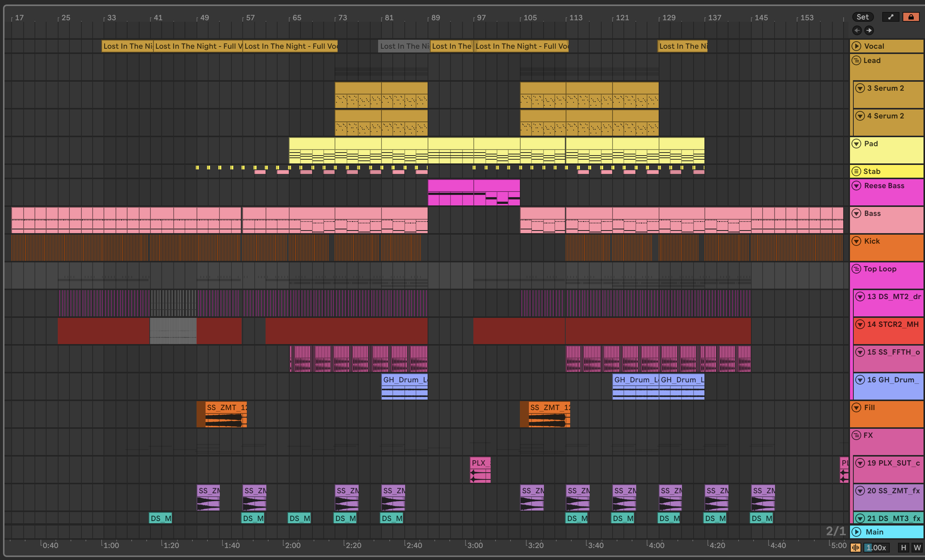Click bar 49 in the beat ruler
Screen dimensions: 925x560
204,18
